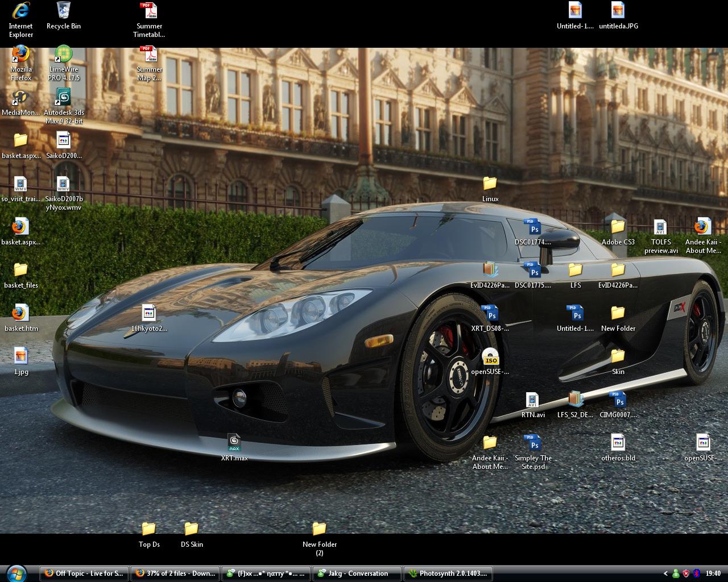Select the Top Ds folder
Screen dimensions: 728x582
point(149,529)
